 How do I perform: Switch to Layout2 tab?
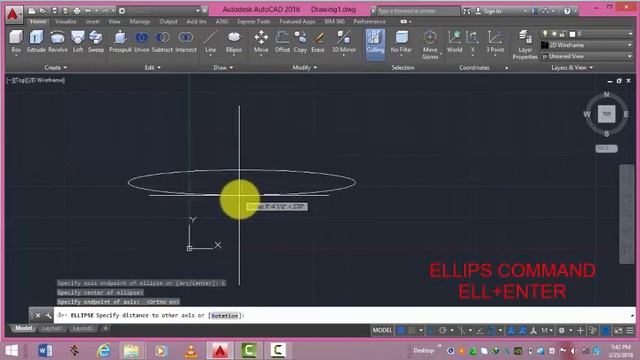tap(82, 328)
